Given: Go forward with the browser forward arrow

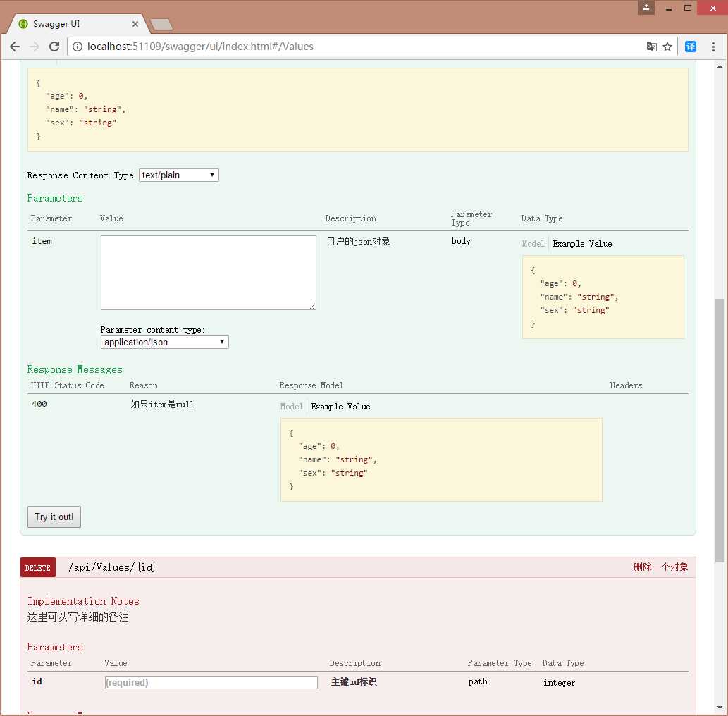Looking at the screenshot, I should coord(35,47).
